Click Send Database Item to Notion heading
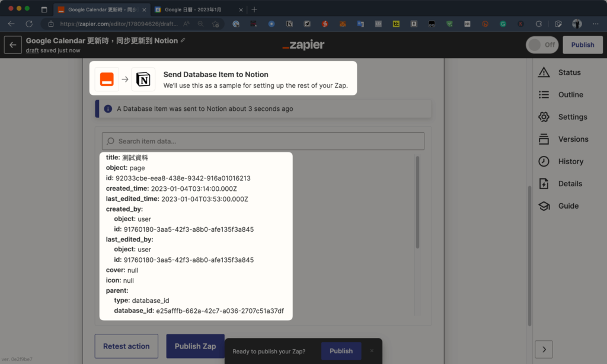Viewport: 607px width, 364px height. (216, 74)
